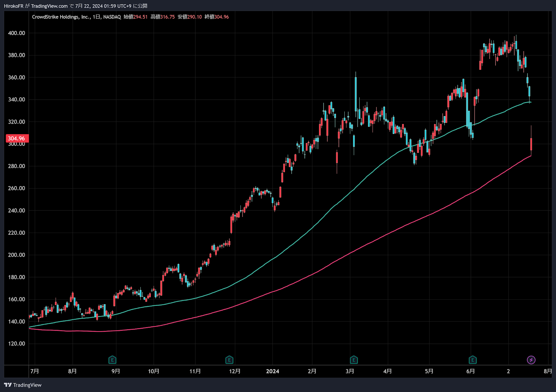Click the HirokoFR author name at top
Image resolution: width=556 pixels, height=392 pixels.
click(x=14, y=6)
